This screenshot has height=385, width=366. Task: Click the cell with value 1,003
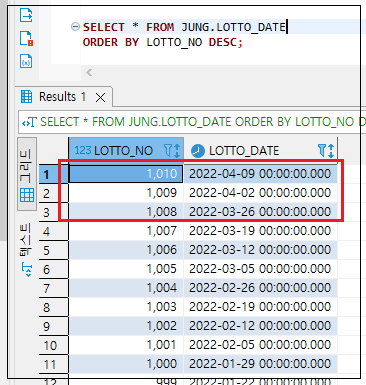coord(126,307)
